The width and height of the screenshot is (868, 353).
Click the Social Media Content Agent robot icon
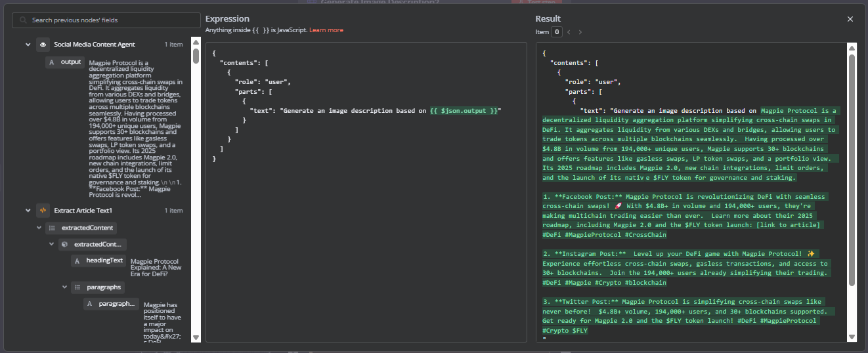pyautogui.click(x=43, y=45)
